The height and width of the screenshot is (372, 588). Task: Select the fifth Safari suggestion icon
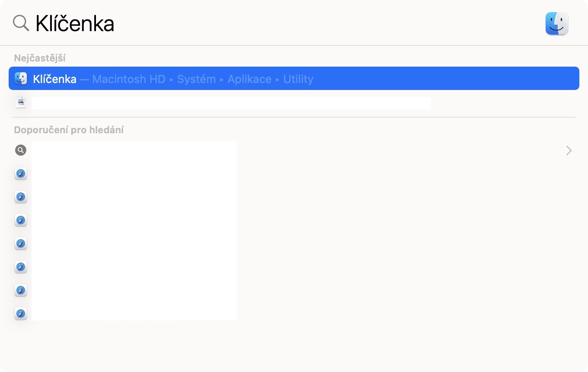[21, 267]
